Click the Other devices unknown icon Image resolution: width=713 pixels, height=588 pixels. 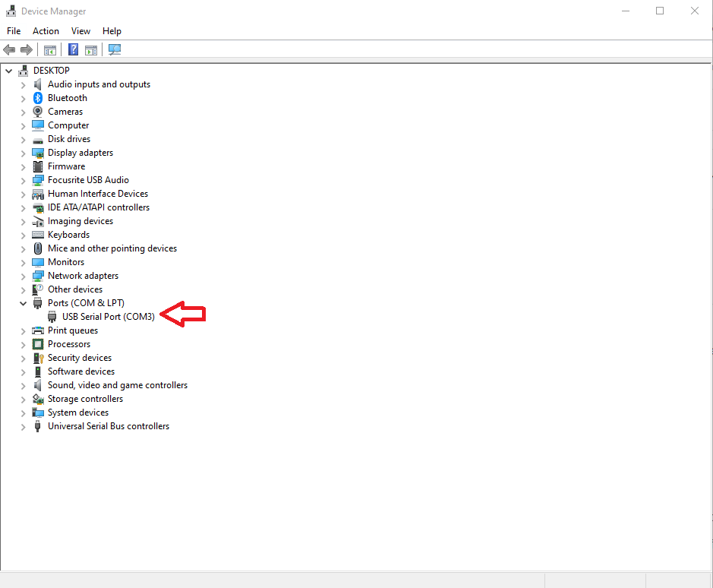(x=38, y=289)
